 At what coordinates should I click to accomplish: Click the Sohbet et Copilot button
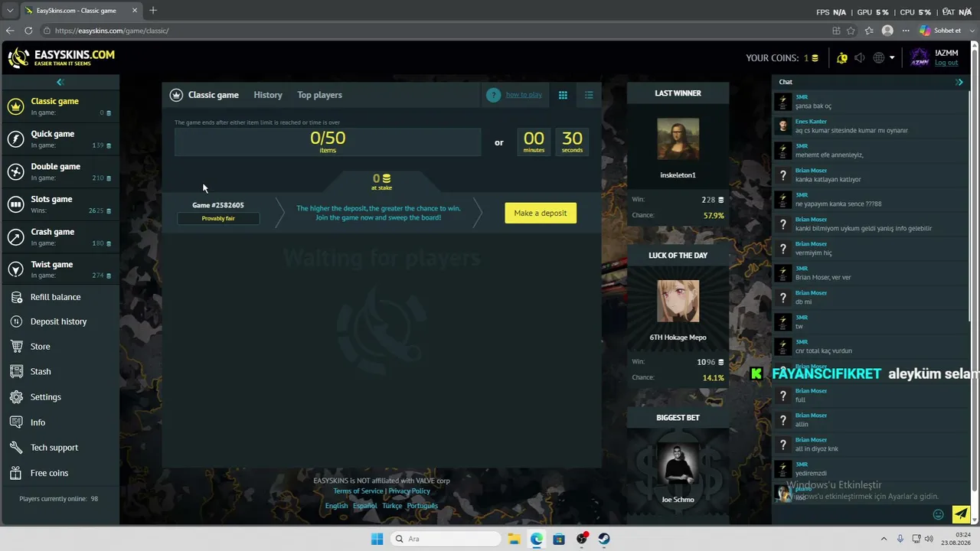940,31
